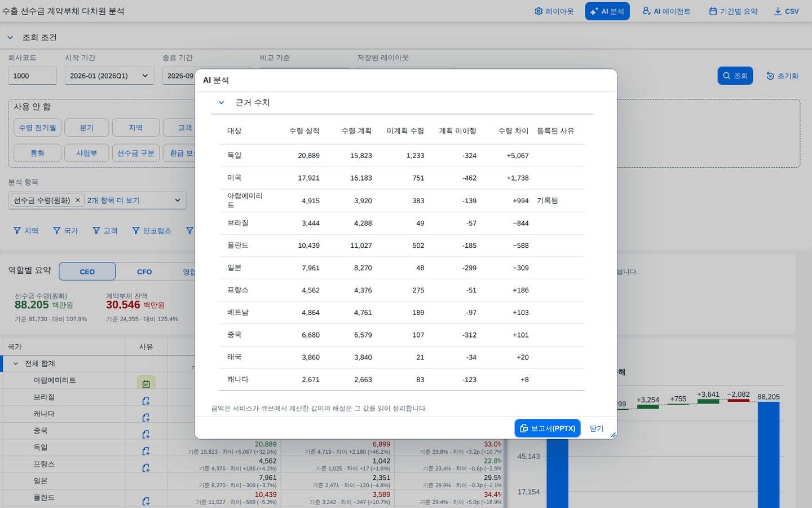Viewport: 812px width, 508px height.
Task: Export the 보고서(PPTX) report
Action: point(548,428)
